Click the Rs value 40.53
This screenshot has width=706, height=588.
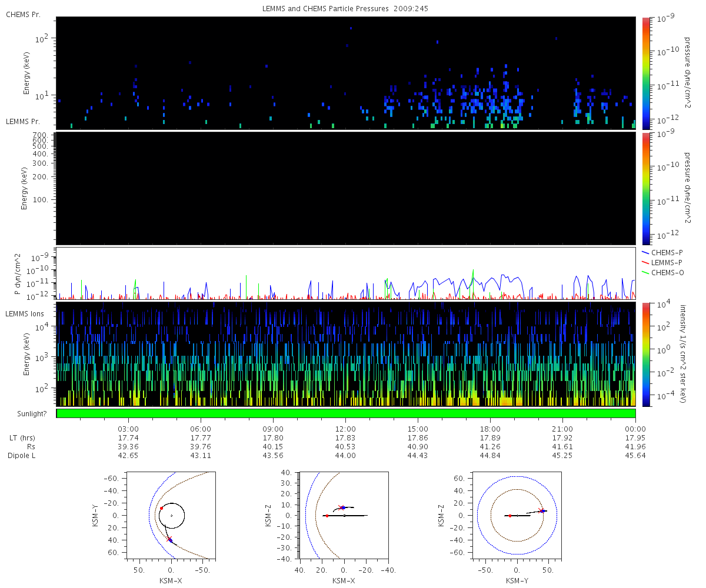click(x=345, y=446)
